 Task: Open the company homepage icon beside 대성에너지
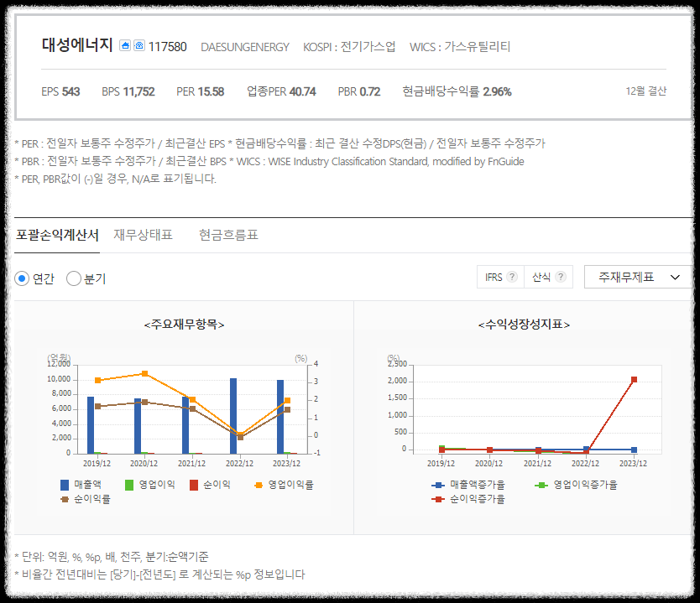coord(125,45)
